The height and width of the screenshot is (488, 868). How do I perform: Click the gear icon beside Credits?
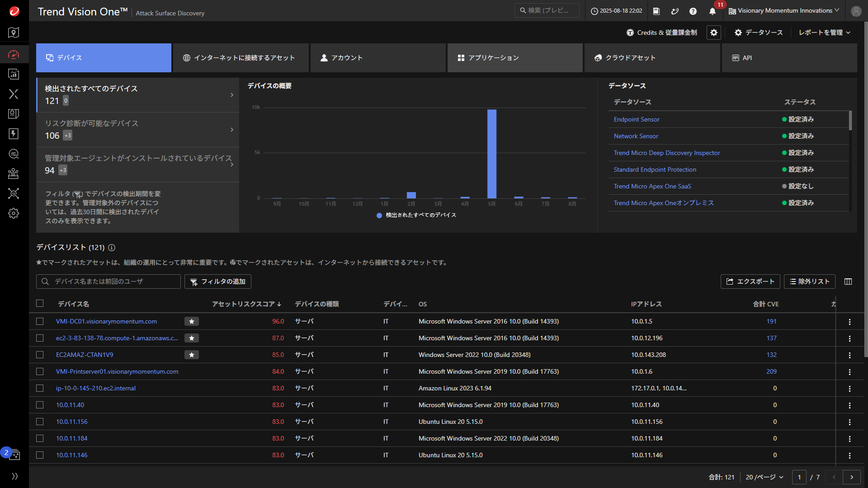714,33
